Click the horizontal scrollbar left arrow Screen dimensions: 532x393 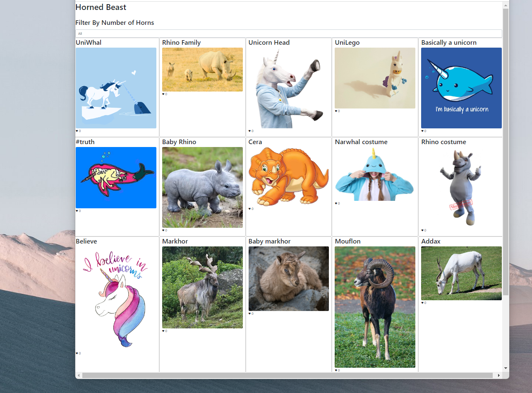coord(79,375)
